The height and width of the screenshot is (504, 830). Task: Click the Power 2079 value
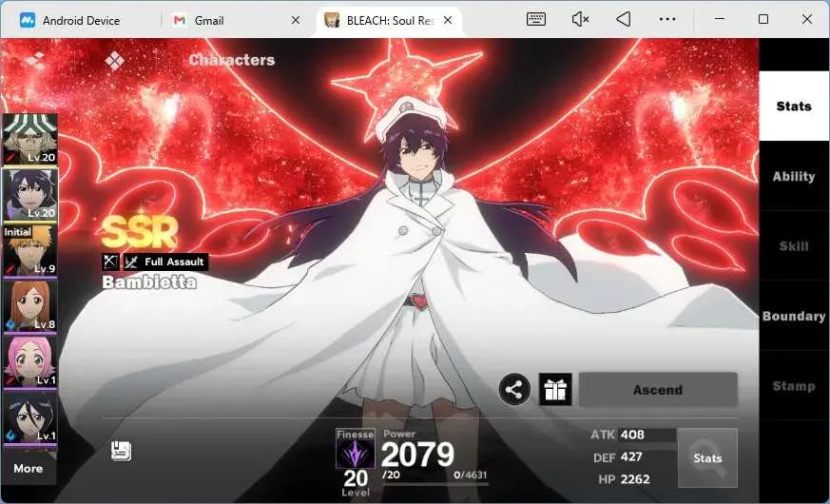[417, 455]
